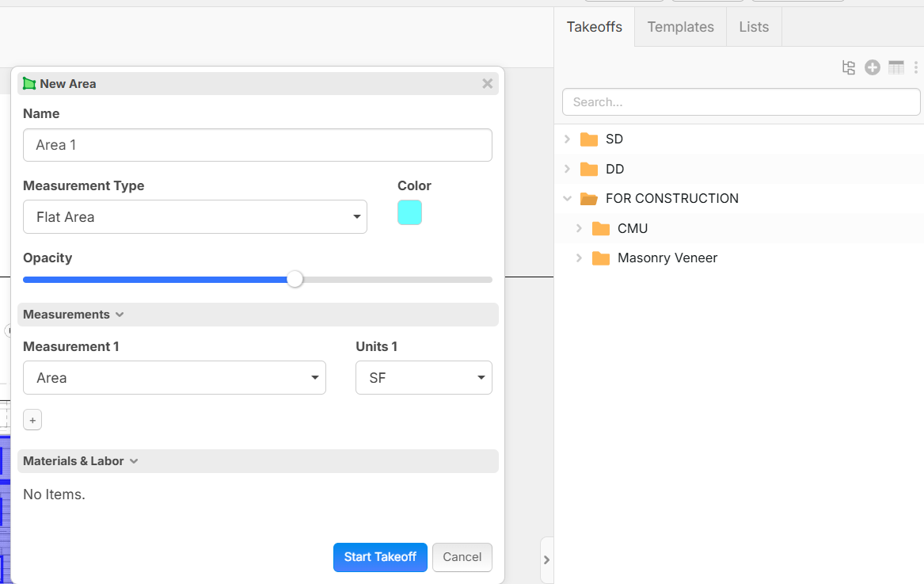924x584 pixels.
Task: Click the cyan color swatch
Action: tap(409, 212)
